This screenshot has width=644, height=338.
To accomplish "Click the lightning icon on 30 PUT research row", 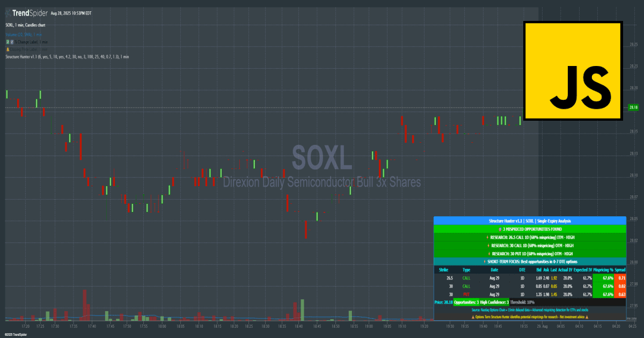I will pyautogui.click(x=488, y=253).
